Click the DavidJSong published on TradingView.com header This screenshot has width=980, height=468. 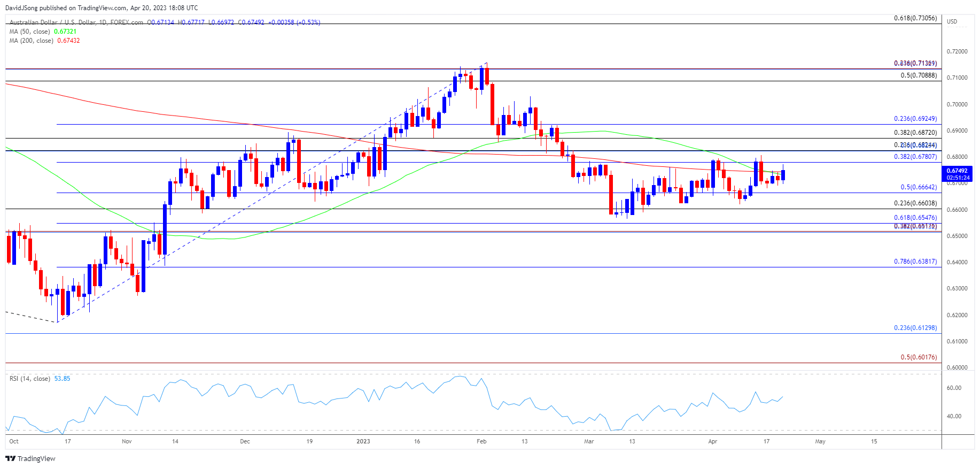pos(102,8)
